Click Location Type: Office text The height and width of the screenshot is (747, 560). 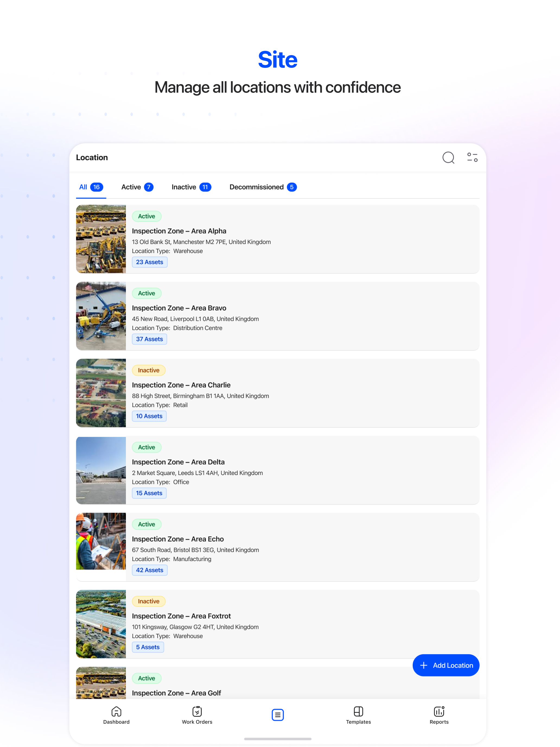pyautogui.click(x=160, y=482)
